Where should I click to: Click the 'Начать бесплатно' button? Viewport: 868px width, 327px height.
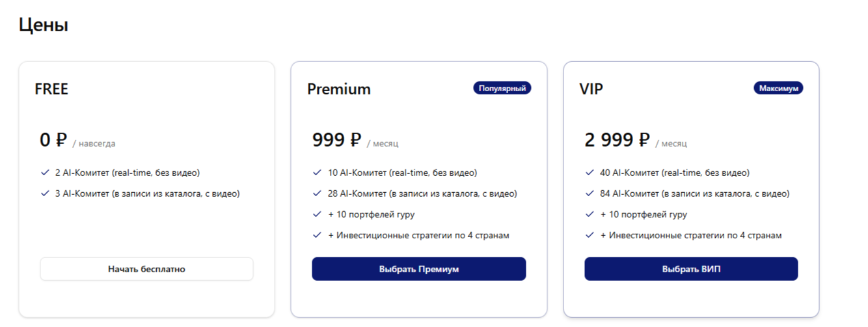click(x=146, y=269)
